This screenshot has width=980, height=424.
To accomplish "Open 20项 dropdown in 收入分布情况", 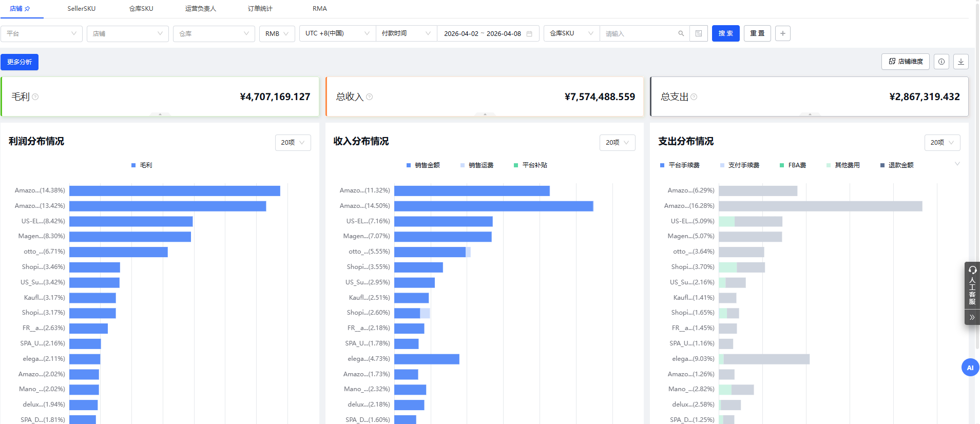I will coord(618,143).
